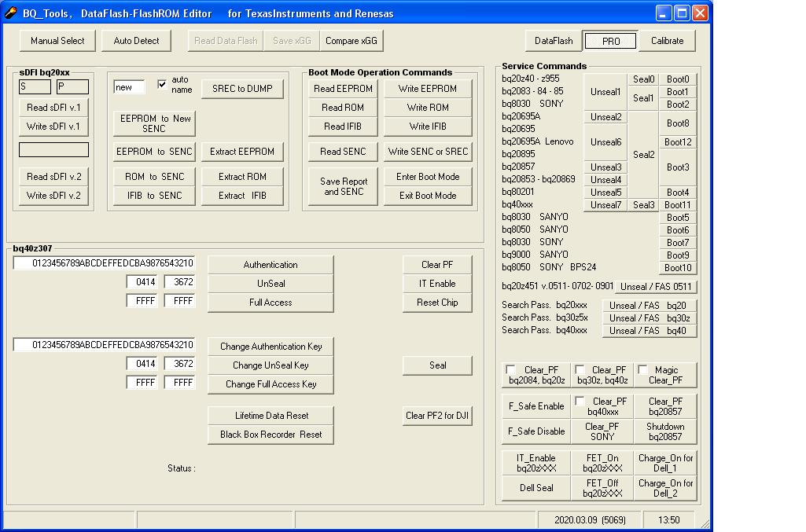Toggle the auto name checkbox
Image resolution: width=806 pixels, height=532 pixels.
click(162, 84)
